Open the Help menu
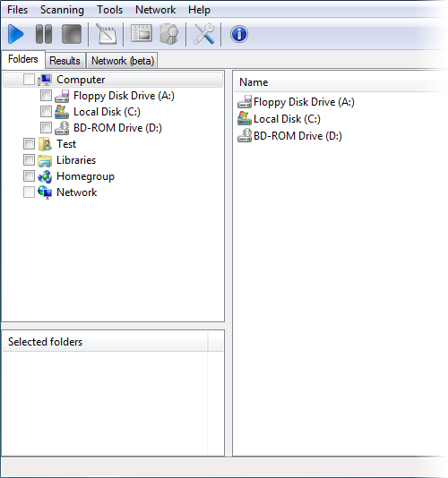The width and height of the screenshot is (448, 478). [199, 10]
